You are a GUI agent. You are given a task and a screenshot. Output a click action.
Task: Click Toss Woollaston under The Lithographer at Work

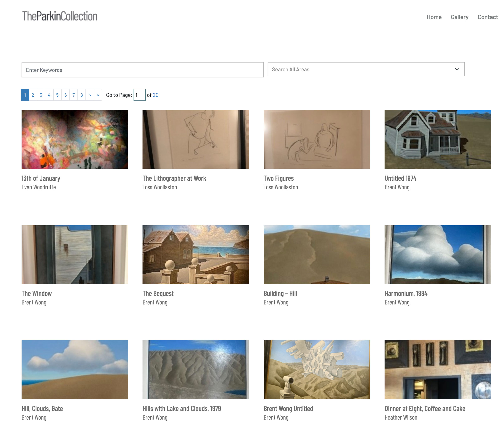click(160, 187)
